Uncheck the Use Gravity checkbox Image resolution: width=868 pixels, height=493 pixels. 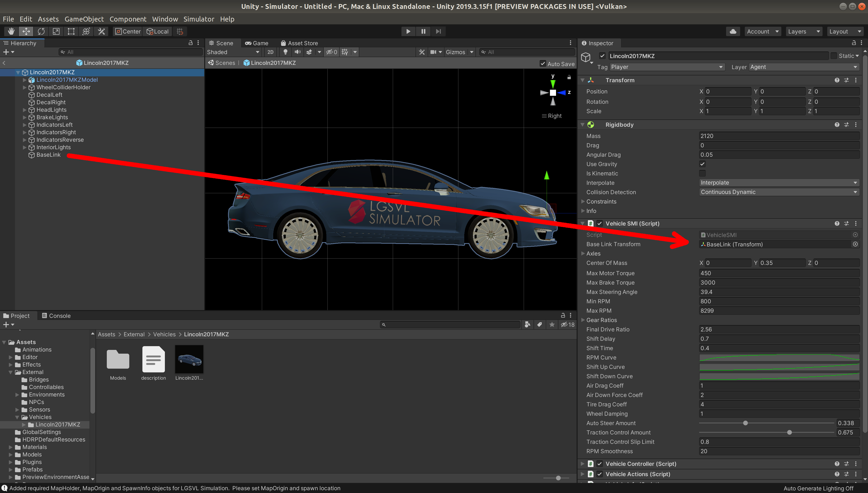click(x=702, y=164)
